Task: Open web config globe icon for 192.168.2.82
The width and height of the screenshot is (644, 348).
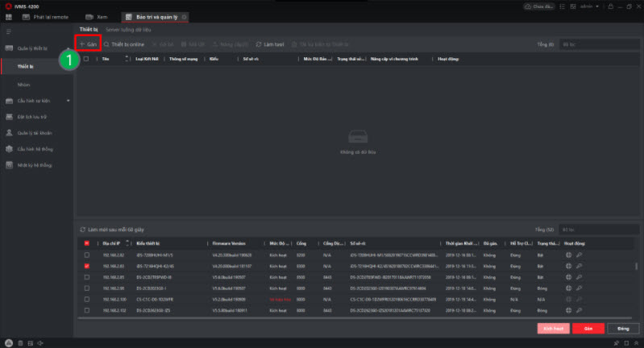Action: point(568,255)
